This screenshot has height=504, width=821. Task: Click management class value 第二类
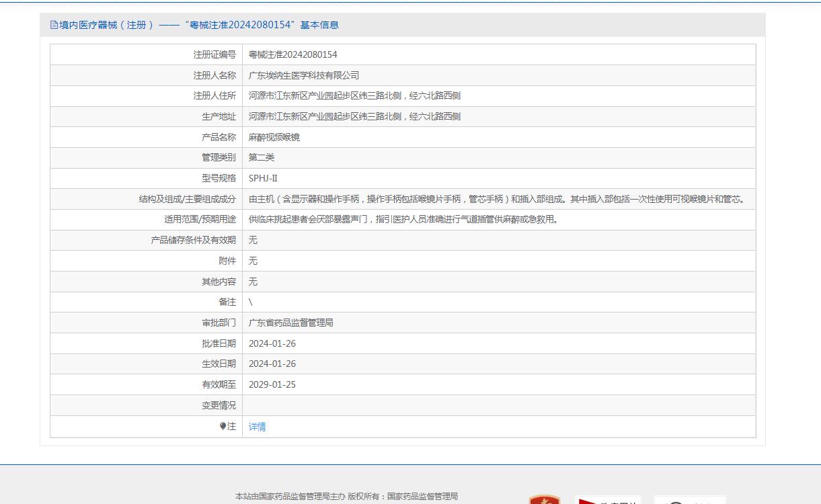262,157
